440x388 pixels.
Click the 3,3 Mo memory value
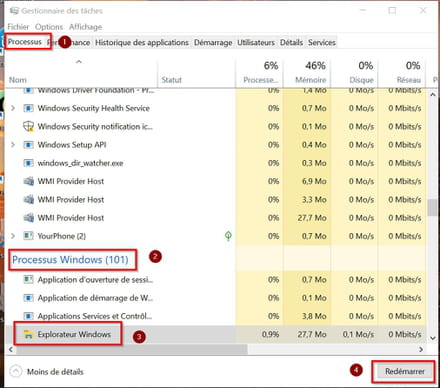[x=314, y=199]
